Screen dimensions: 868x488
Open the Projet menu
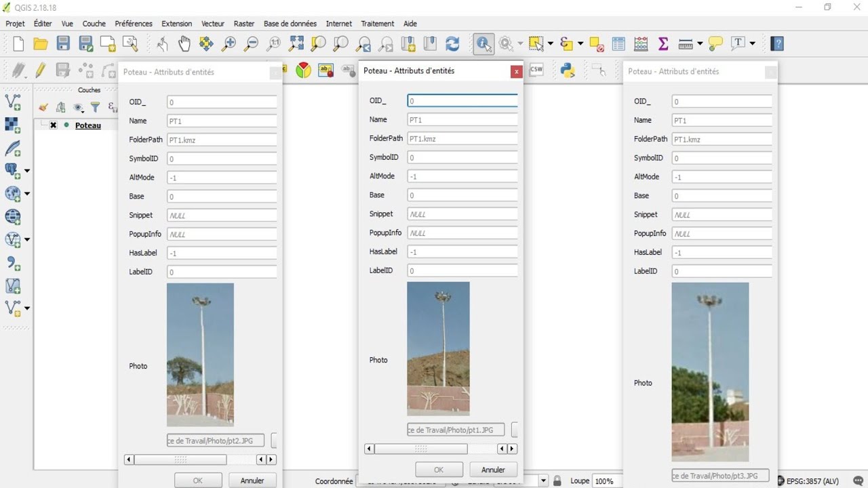click(x=15, y=24)
